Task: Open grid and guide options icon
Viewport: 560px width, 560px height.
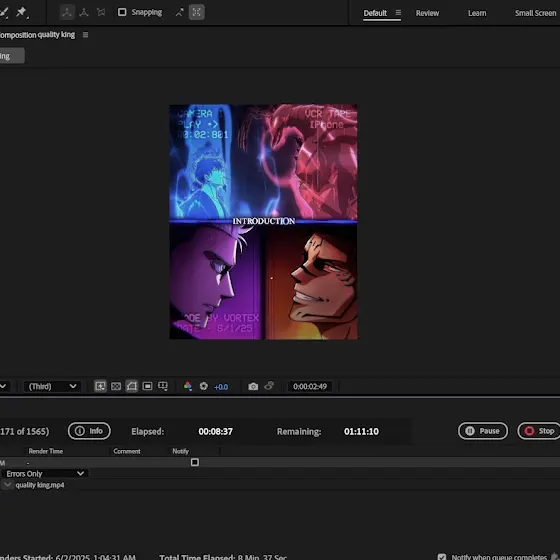Action: pyautogui.click(x=163, y=386)
